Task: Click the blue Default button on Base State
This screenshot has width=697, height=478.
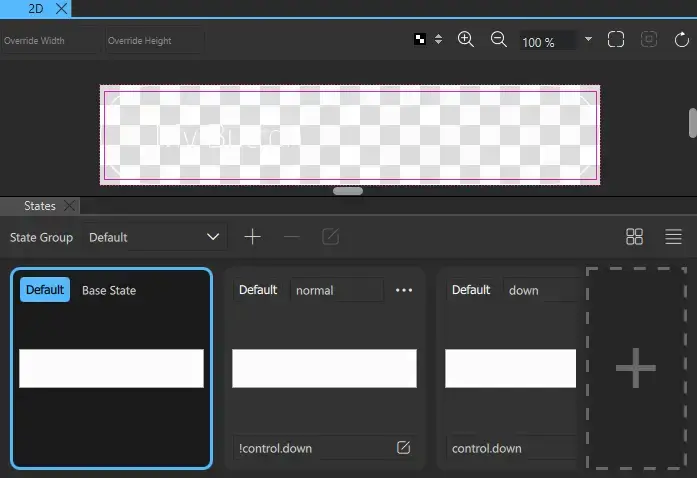Action: click(x=45, y=290)
